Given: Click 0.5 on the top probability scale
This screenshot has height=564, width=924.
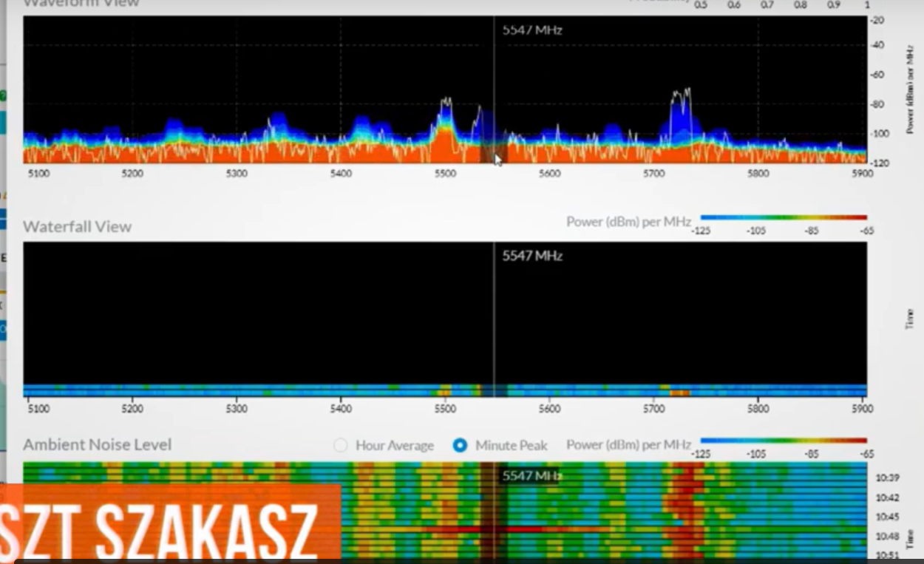Looking at the screenshot, I should [x=700, y=4].
